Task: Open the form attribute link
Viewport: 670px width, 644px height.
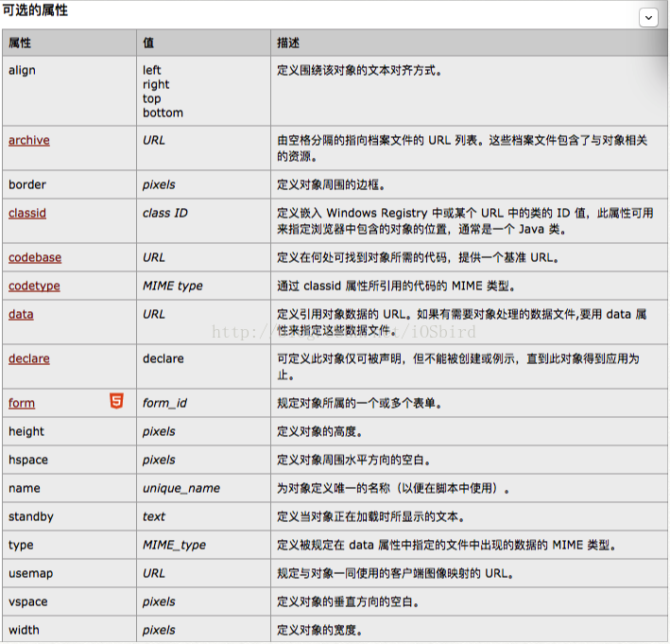Action: coord(22,403)
